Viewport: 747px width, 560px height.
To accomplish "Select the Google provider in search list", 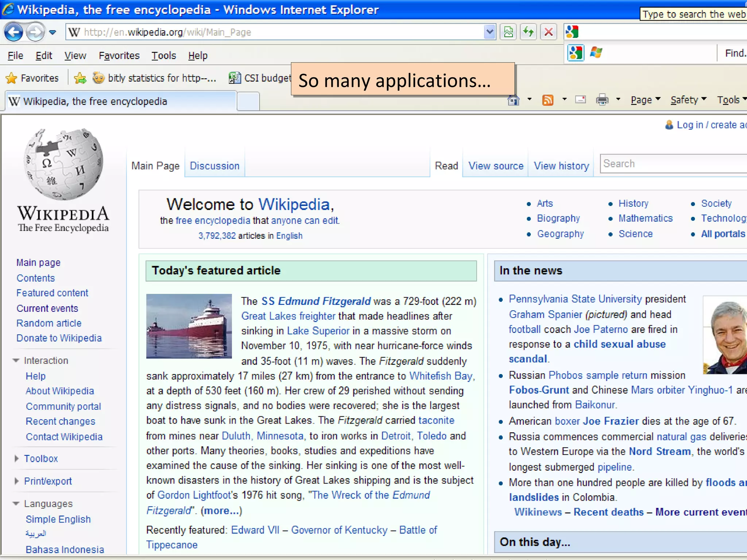I will pyautogui.click(x=576, y=53).
